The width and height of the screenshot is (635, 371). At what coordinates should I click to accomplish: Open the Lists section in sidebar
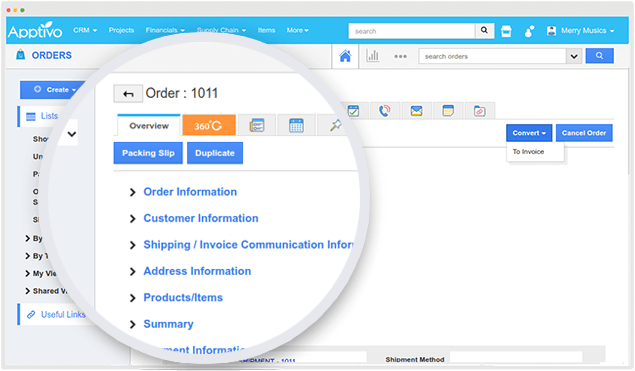point(49,116)
